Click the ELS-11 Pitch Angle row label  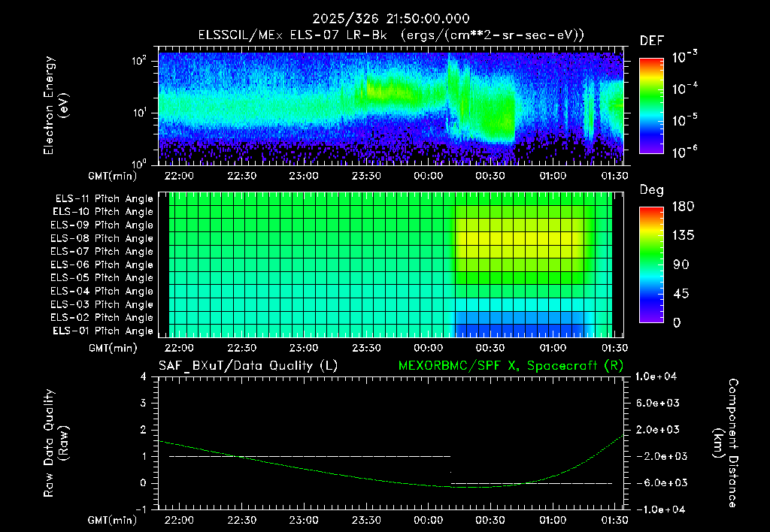click(x=104, y=199)
